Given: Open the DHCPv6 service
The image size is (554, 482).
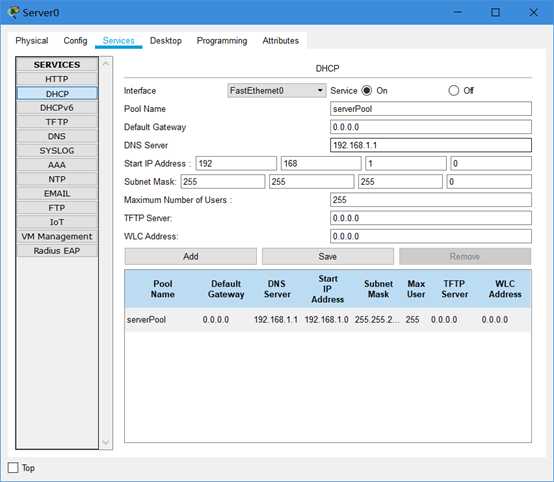Looking at the screenshot, I should (57, 108).
